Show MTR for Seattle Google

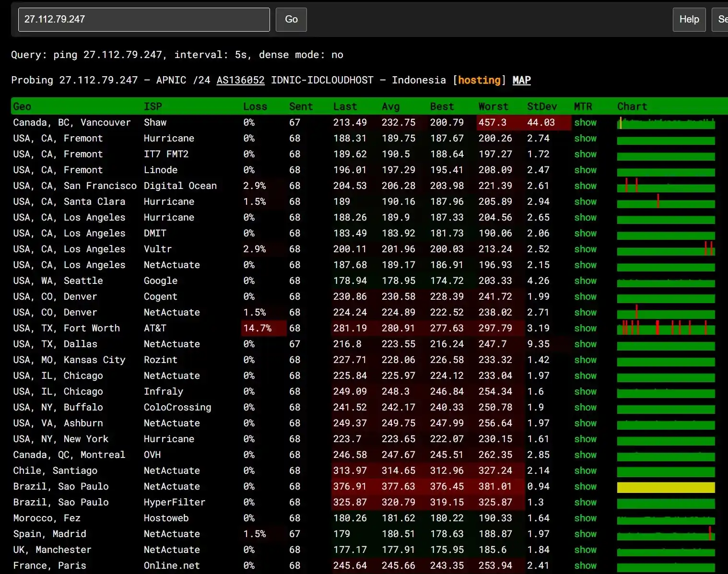pos(586,281)
